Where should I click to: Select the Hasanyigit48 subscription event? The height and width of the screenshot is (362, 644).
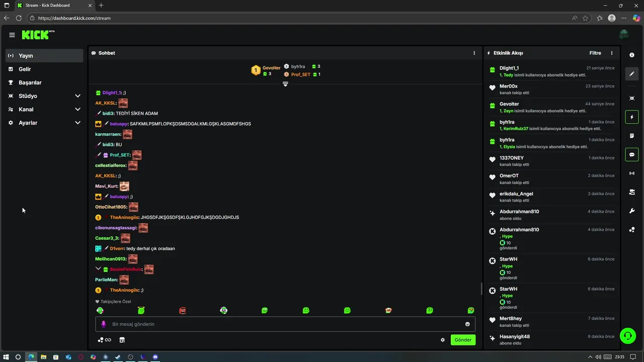(x=551, y=339)
